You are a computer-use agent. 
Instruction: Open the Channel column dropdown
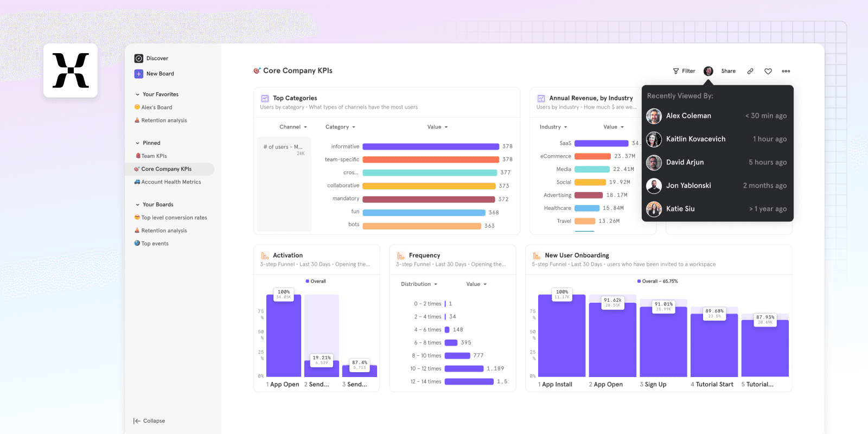tap(293, 127)
